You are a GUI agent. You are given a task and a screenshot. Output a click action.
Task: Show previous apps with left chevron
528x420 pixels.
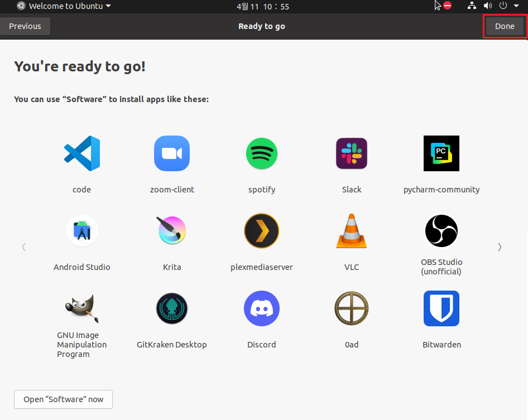tap(23, 247)
